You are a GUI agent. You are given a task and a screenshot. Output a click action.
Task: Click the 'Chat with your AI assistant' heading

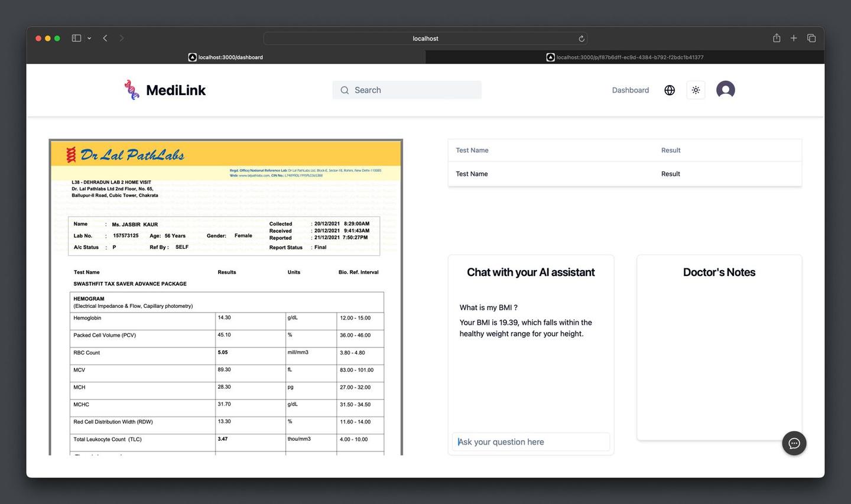pos(531,272)
